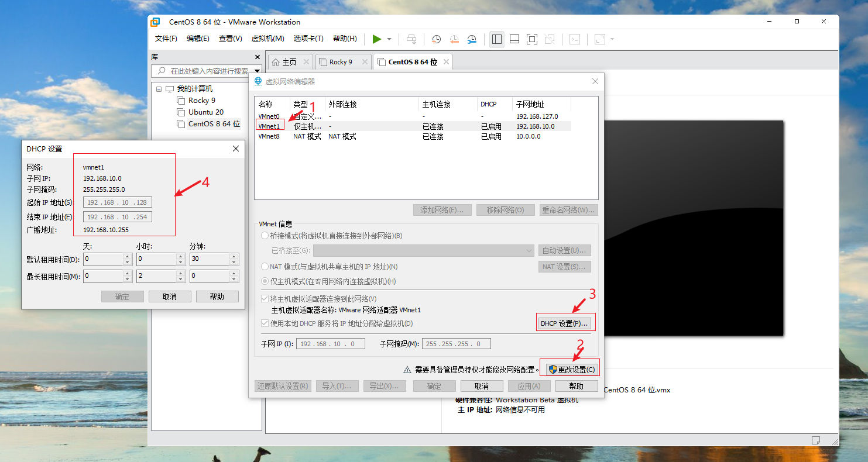Image resolution: width=868 pixels, height=462 pixels.
Task: Click the 结束 IP 地址 field in DHCP dialog
Action: pos(118,217)
